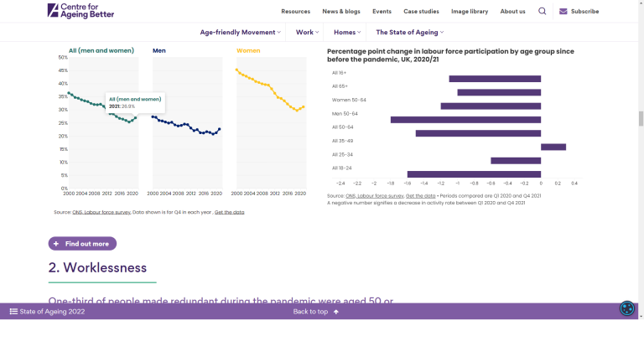The width and height of the screenshot is (644, 362).
Task: Click the State of Ageing 2022 menu icon
Action: point(13,312)
